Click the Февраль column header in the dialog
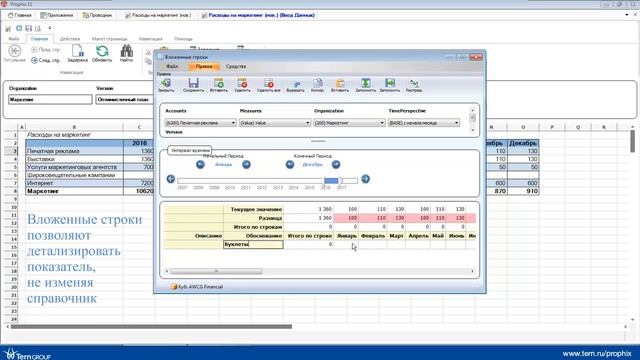The width and height of the screenshot is (640, 360). click(x=373, y=236)
